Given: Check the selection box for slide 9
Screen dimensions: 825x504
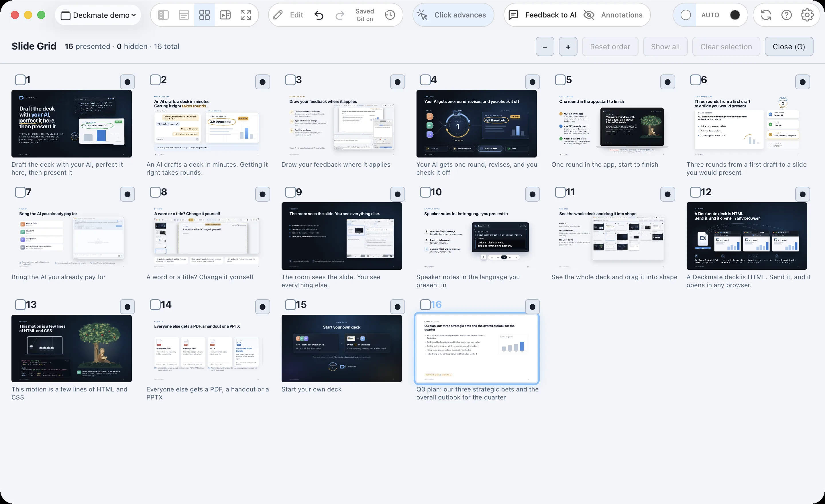Looking at the screenshot, I should point(290,192).
